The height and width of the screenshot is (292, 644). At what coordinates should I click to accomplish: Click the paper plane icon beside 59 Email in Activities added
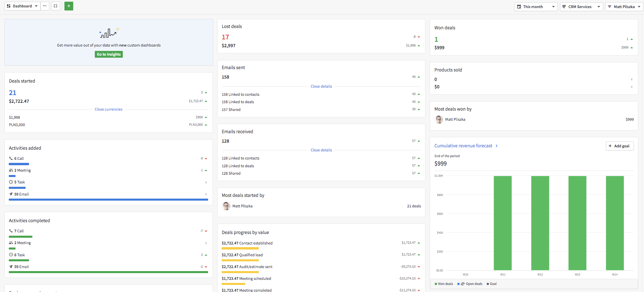[x=11, y=194]
